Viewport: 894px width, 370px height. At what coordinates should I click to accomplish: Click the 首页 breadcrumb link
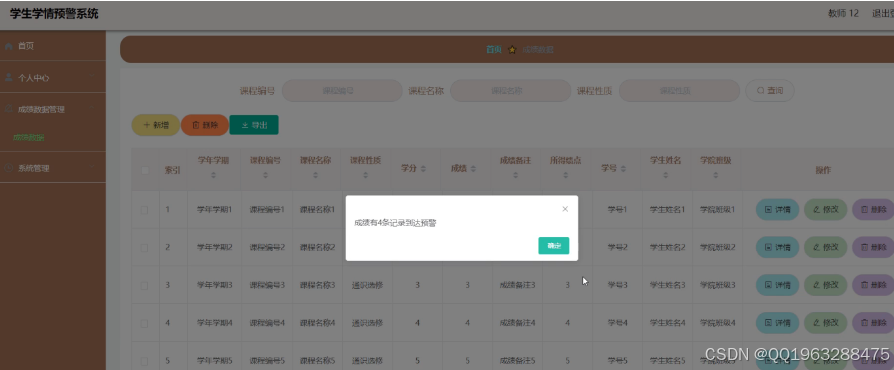click(494, 50)
